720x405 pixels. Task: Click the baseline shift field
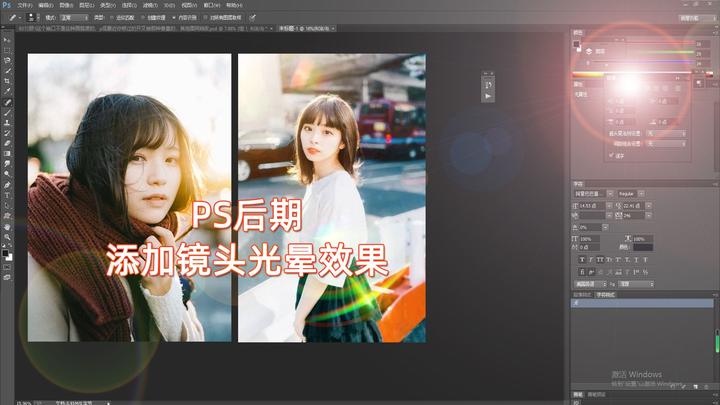(x=590, y=248)
